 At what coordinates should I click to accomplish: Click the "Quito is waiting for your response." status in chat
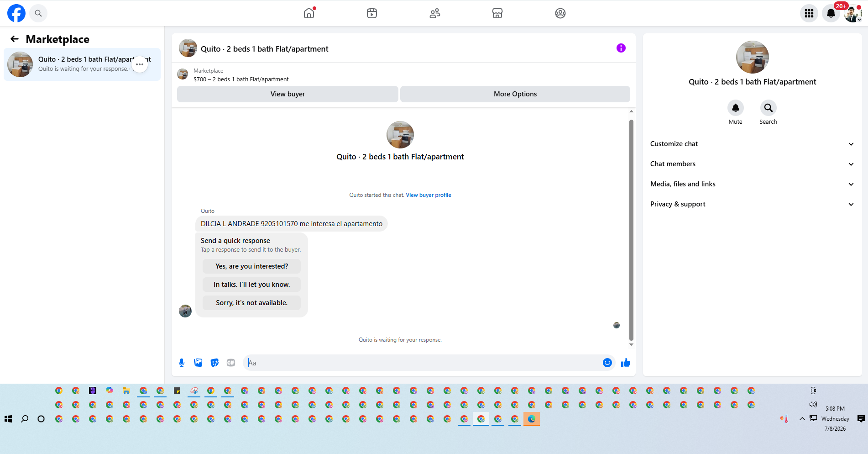click(x=400, y=340)
